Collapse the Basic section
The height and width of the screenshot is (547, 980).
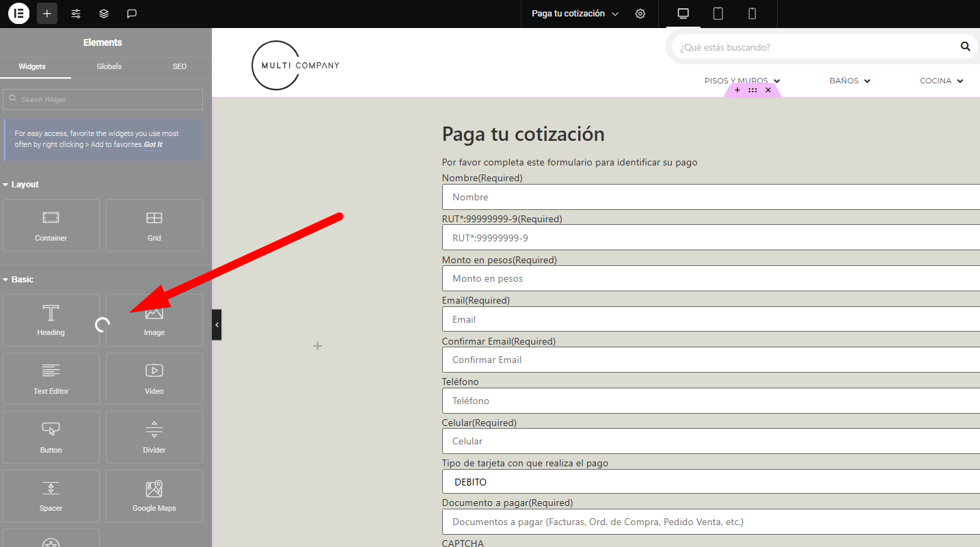pyautogui.click(x=18, y=280)
